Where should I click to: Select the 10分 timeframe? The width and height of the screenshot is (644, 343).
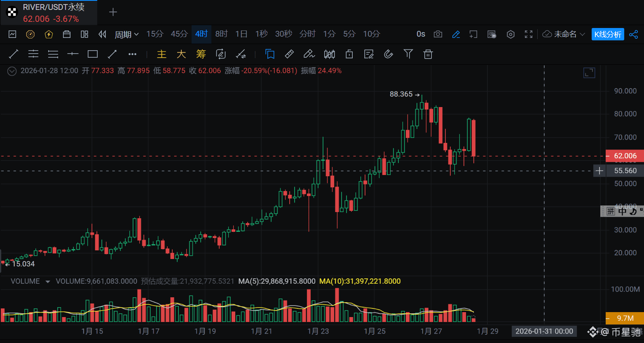372,34
